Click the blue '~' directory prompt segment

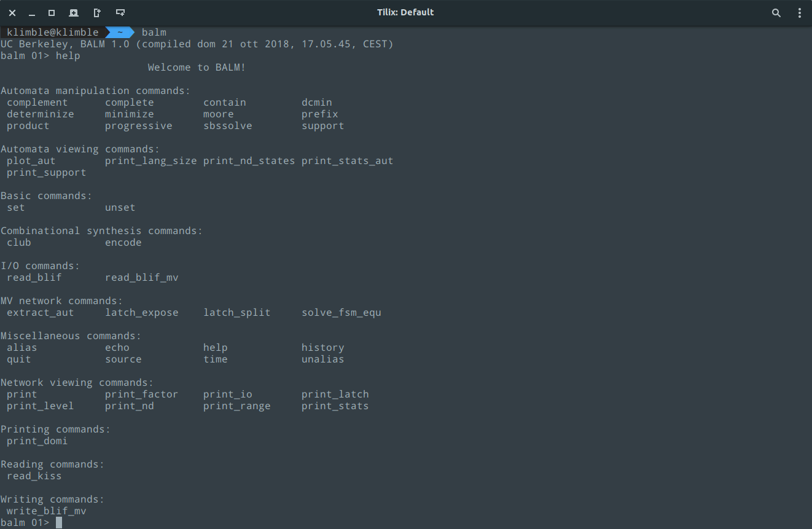[x=120, y=32]
